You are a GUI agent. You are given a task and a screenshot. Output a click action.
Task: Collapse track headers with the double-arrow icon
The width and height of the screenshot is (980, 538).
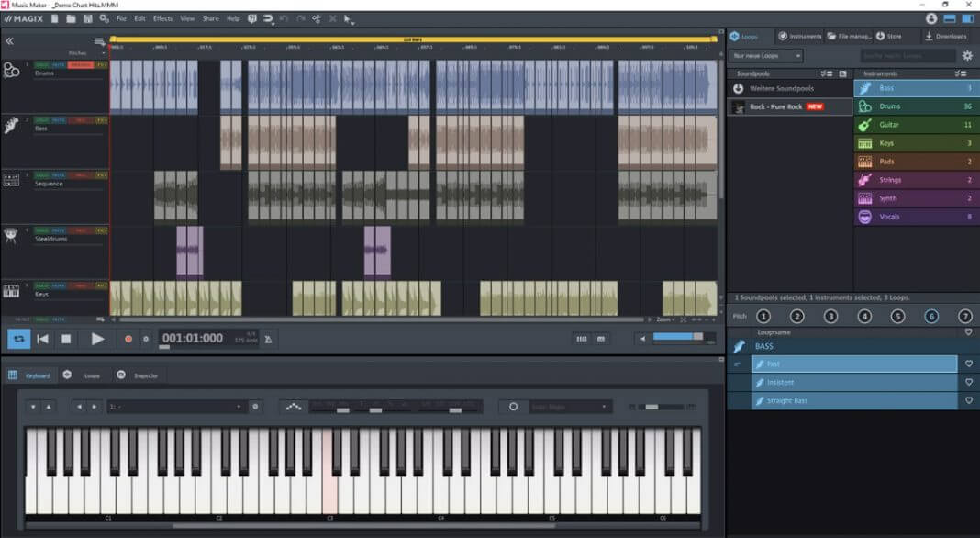(x=10, y=41)
